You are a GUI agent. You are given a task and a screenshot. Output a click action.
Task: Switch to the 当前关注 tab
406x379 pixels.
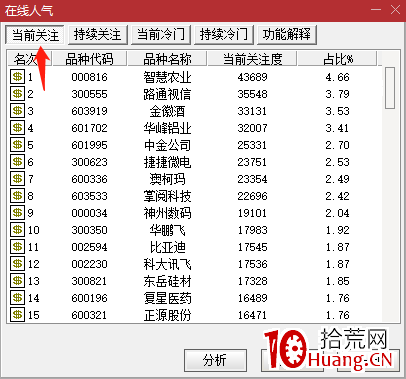tap(35, 35)
